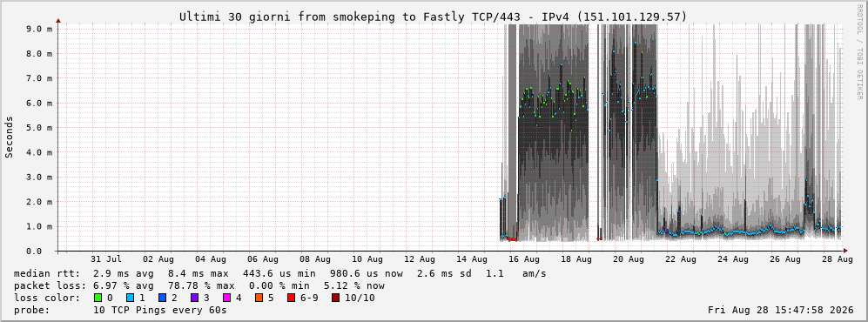This screenshot has width=868, height=322.
Task: Click the 31 Jul date label
Action: click(x=106, y=259)
